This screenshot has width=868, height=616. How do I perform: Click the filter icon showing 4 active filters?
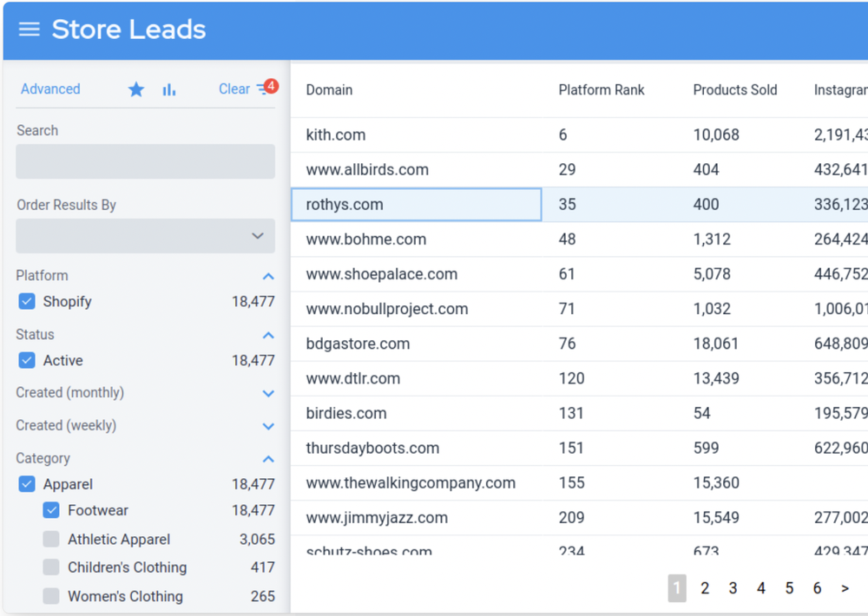tap(265, 88)
